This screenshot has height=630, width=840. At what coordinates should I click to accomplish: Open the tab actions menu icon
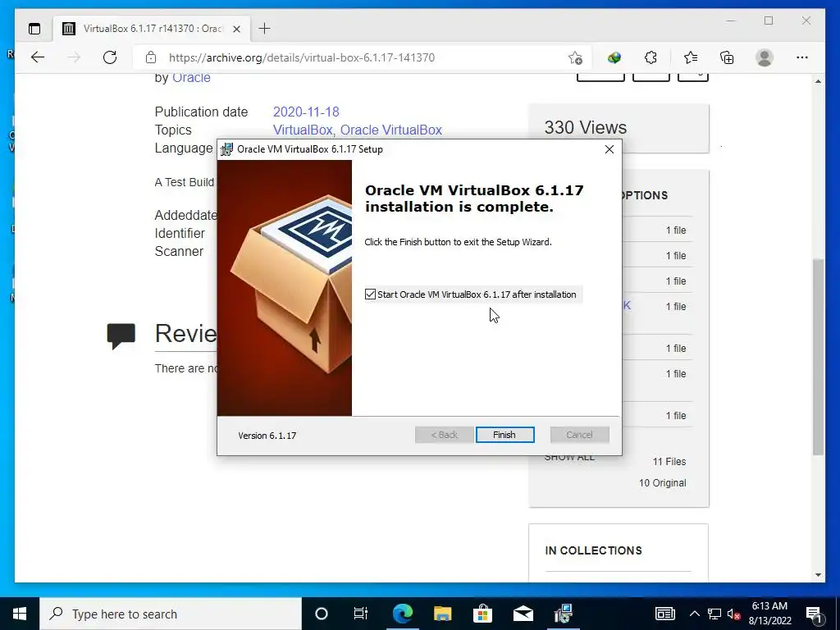point(34,29)
